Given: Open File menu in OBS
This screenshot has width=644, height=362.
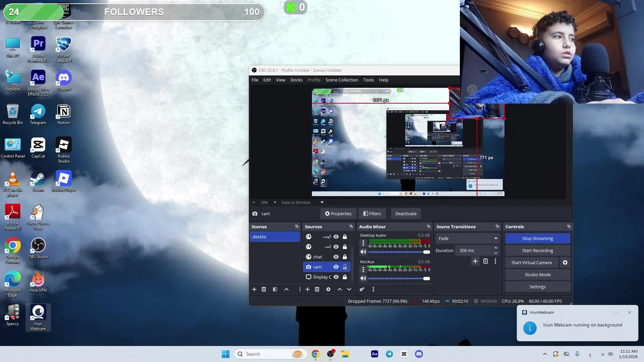Looking at the screenshot, I should click(255, 80).
